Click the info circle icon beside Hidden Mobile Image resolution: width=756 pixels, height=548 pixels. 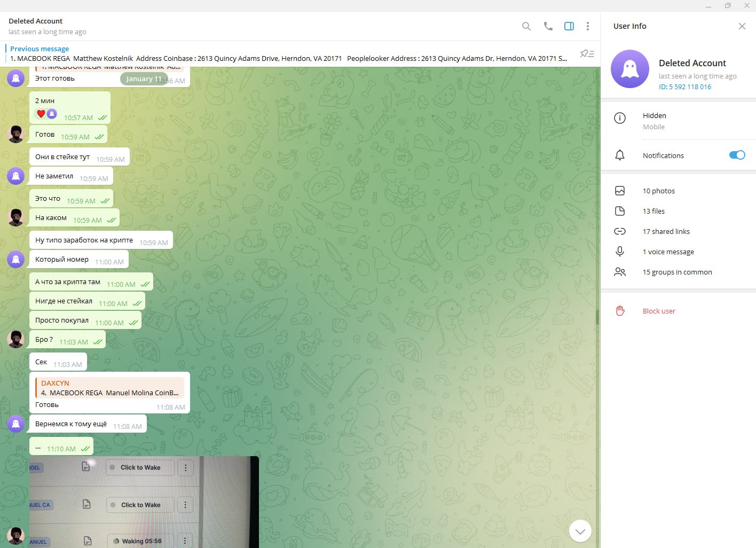pyautogui.click(x=620, y=118)
